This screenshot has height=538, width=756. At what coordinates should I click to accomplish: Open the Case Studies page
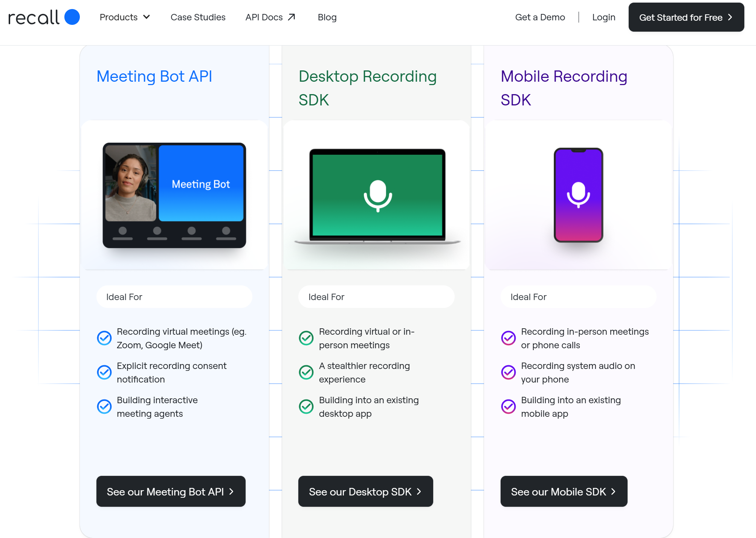(198, 17)
